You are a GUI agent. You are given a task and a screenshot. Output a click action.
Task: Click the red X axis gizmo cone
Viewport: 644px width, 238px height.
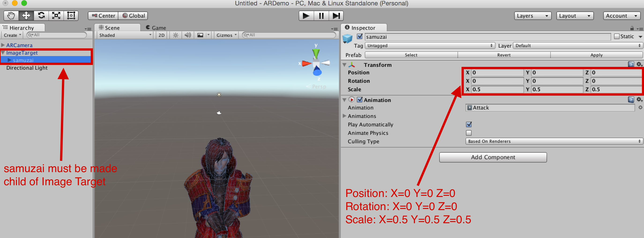coord(306,64)
